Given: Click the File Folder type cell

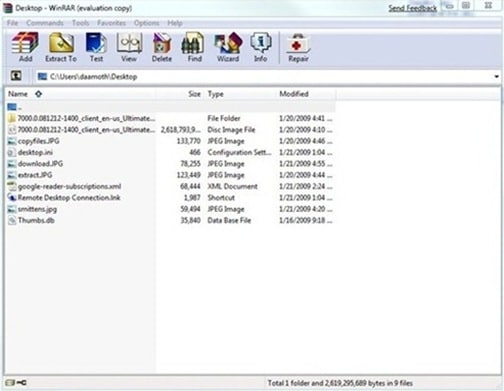Looking at the screenshot, I should click(224, 118).
